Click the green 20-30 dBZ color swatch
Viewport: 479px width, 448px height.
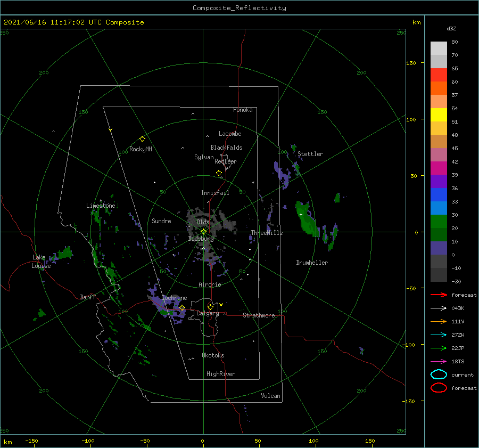[439, 222]
